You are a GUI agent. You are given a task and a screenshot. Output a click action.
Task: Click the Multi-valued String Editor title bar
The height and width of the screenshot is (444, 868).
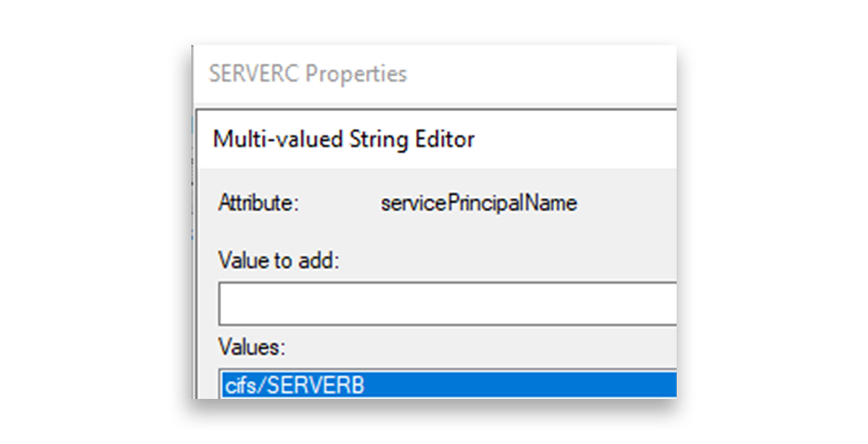click(438, 140)
